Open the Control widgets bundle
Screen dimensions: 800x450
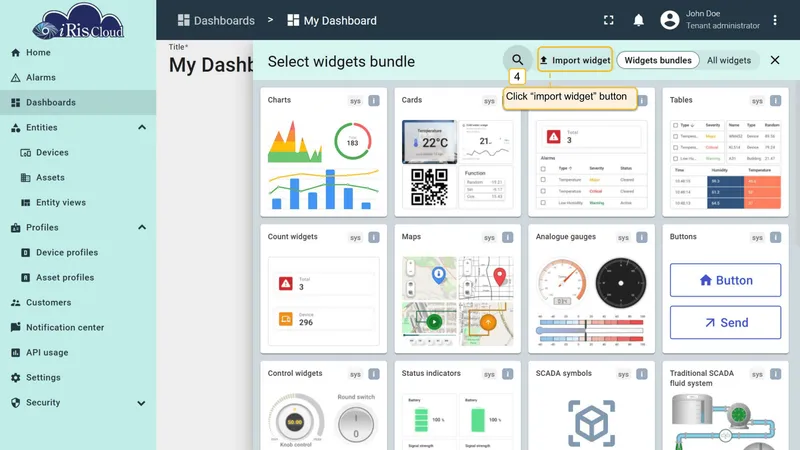[x=323, y=406]
